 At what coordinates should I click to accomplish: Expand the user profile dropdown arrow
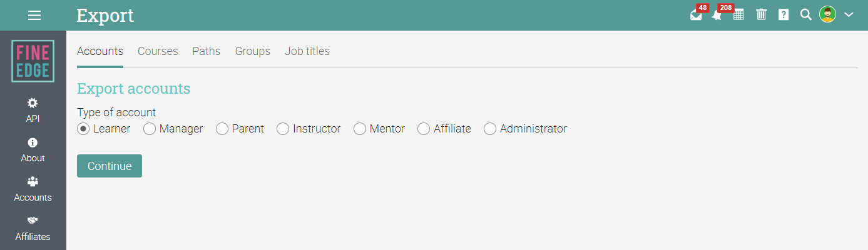tap(849, 15)
